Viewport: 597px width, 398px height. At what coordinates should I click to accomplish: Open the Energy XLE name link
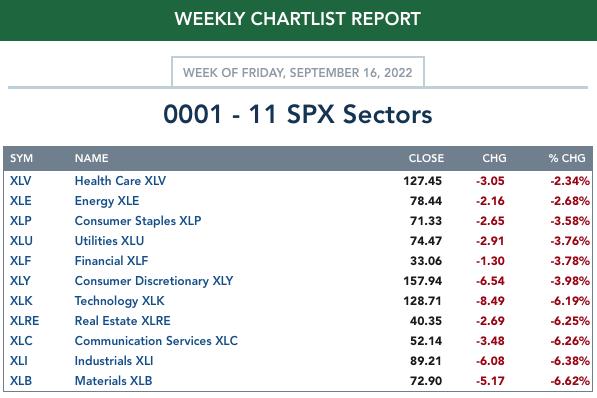pyautogui.click(x=107, y=201)
